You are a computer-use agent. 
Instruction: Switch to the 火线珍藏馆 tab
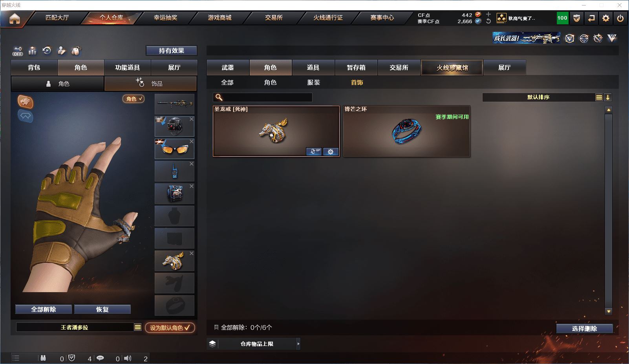452,68
